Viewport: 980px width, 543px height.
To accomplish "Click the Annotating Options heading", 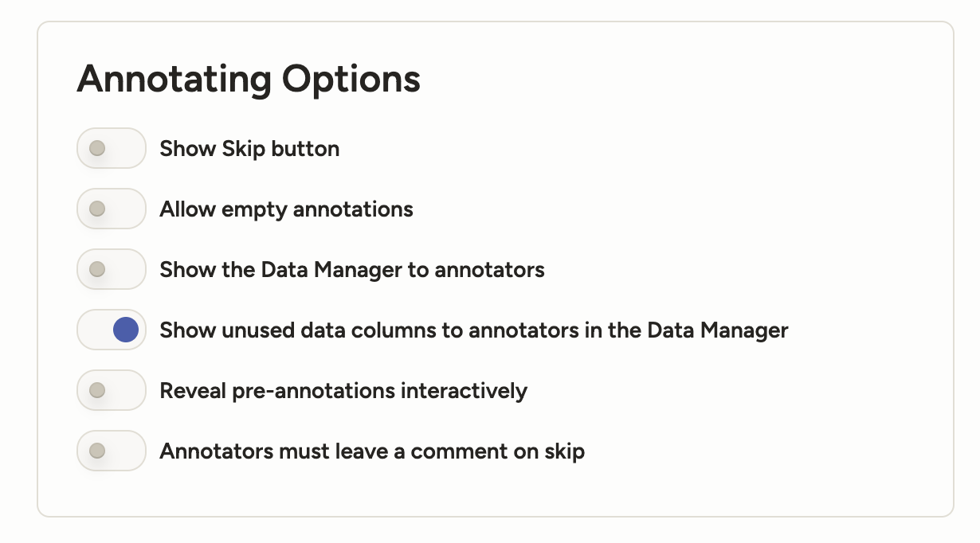I will 249,80.
